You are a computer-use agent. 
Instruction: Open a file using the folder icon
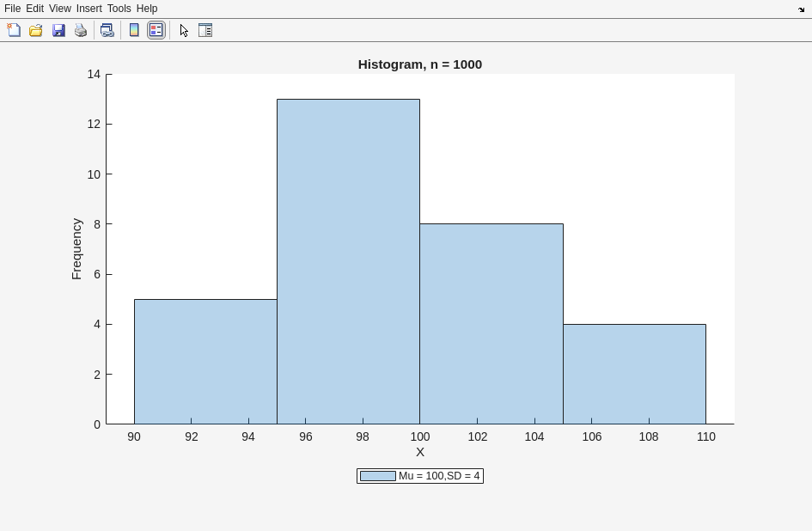[36, 30]
